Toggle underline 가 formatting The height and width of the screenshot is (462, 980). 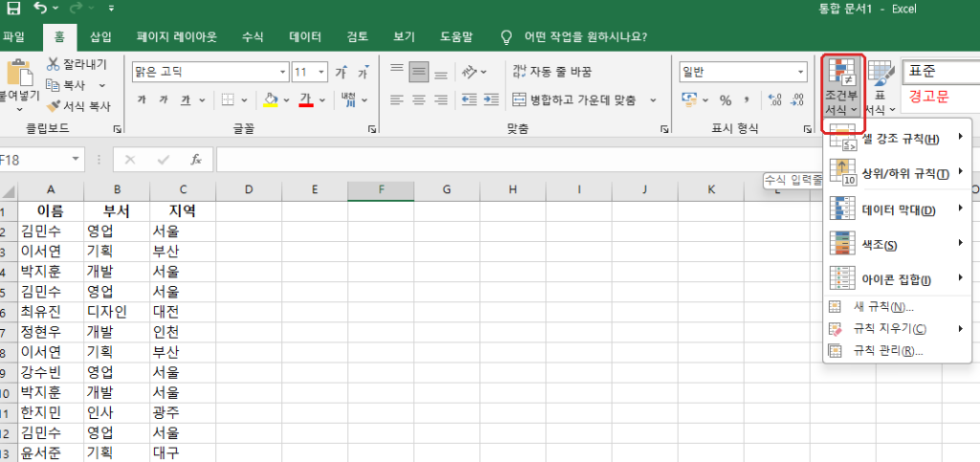[185, 99]
